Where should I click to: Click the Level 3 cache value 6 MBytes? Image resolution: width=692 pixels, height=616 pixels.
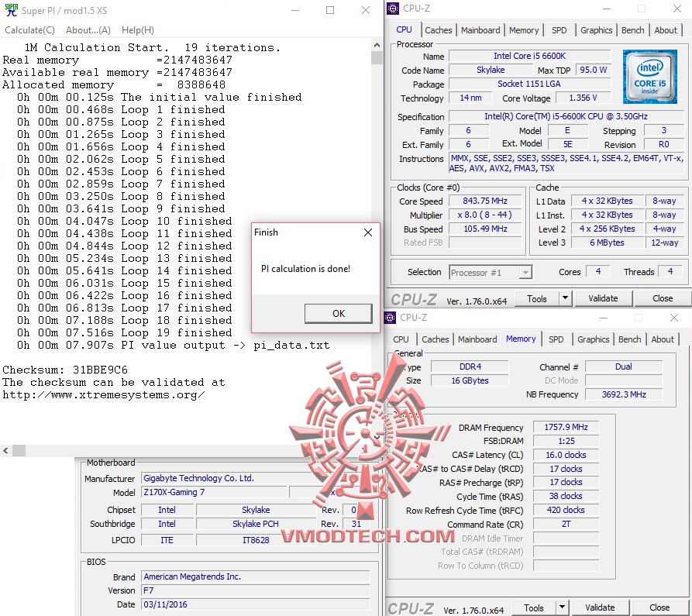point(607,243)
